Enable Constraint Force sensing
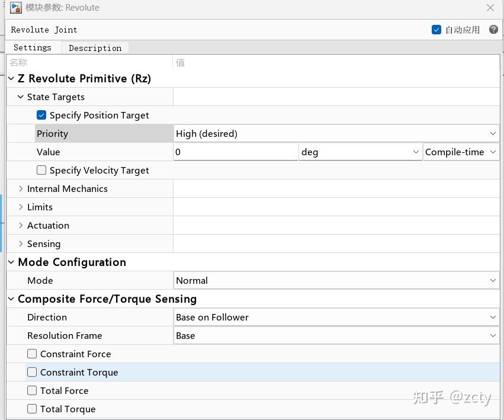 point(32,354)
